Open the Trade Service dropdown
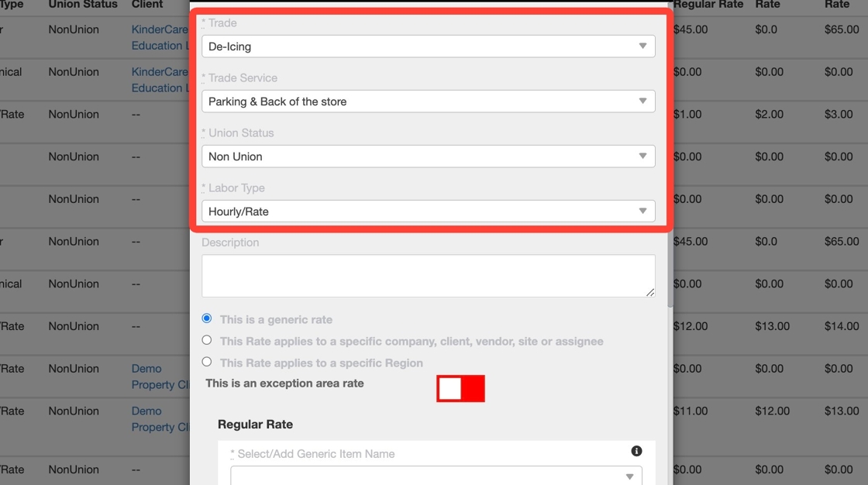Viewport: 868px width, 485px height. 428,101
